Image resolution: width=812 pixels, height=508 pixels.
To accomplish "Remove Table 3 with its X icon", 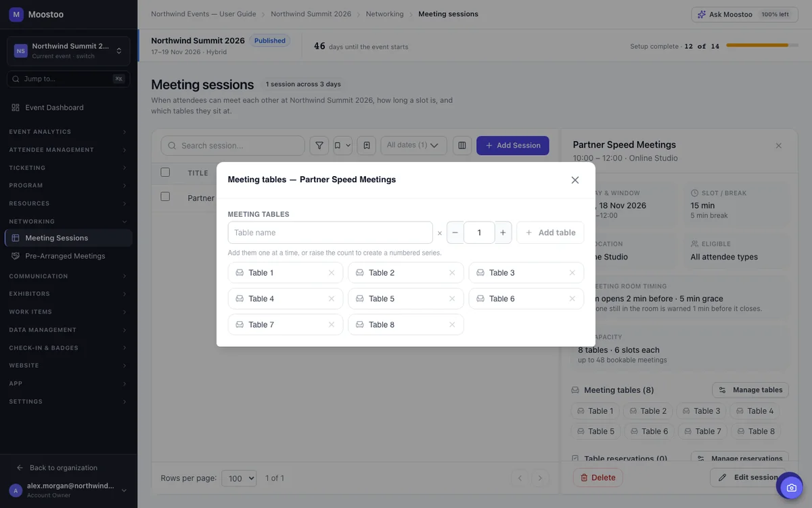I will pyautogui.click(x=572, y=273).
